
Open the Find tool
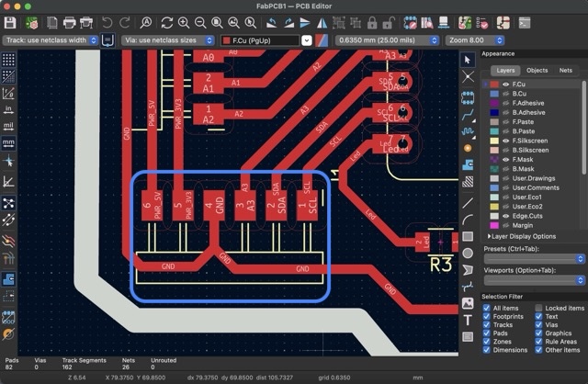pos(146,23)
